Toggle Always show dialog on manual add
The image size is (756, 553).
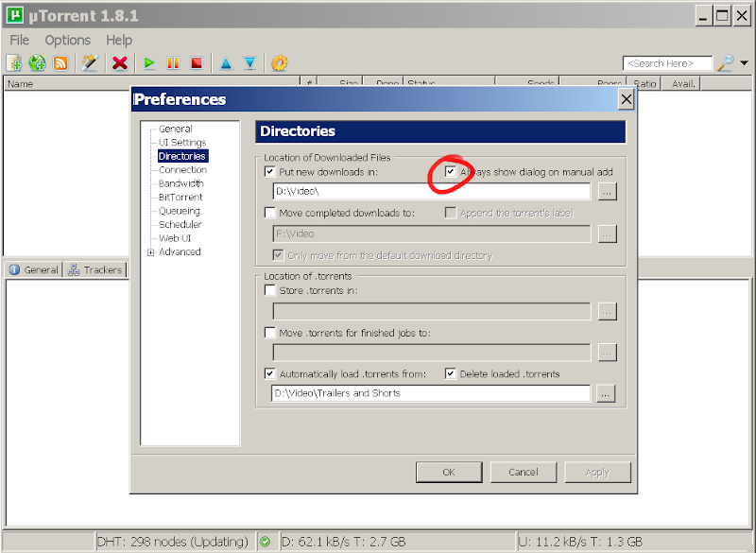tap(451, 172)
